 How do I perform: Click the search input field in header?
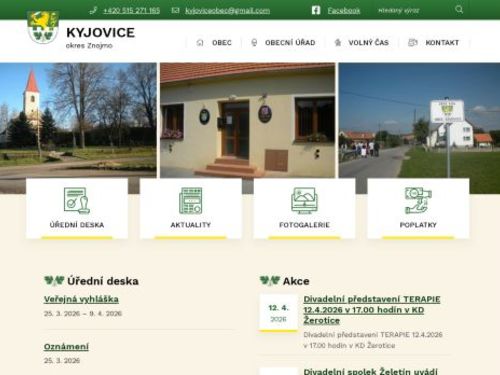(x=413, y=10)
